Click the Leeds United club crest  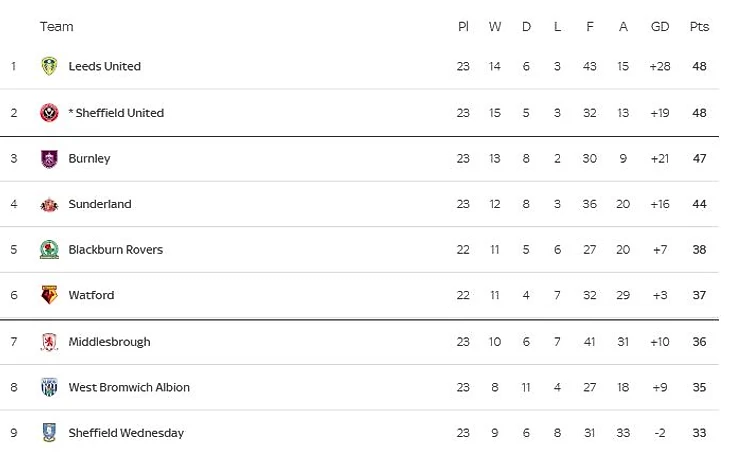pos(49,67)
